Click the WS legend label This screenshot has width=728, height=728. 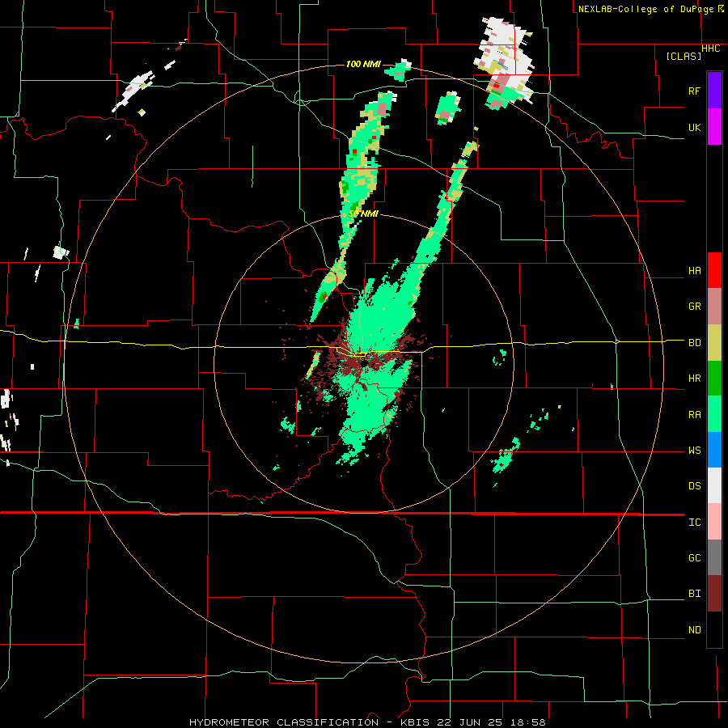(694, 451)
